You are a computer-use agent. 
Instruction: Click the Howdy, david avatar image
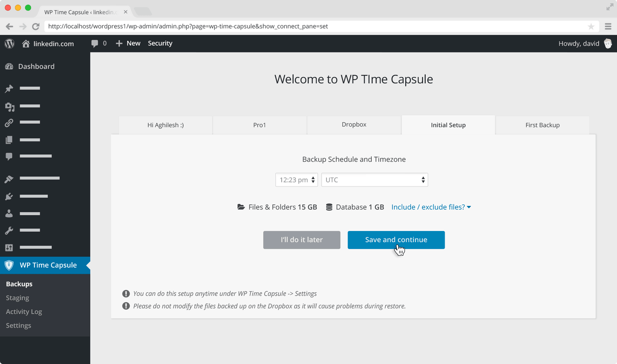click(608, 43)
